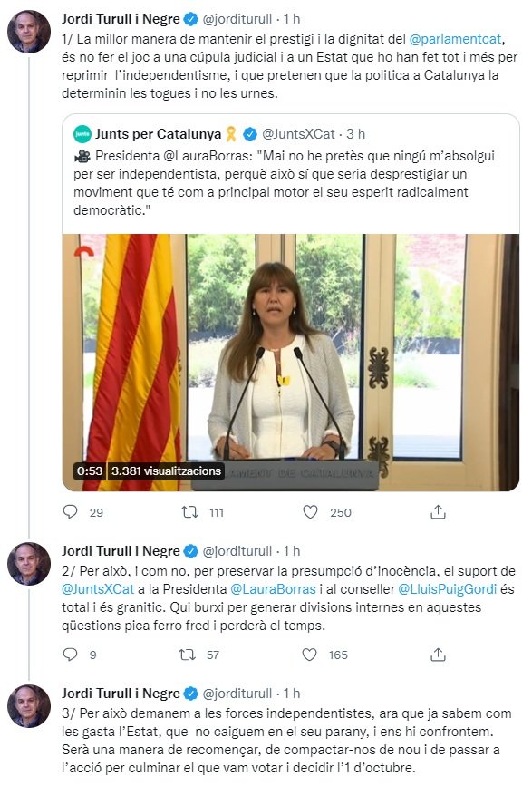Like the quoted Junts per Catalunya tweet thread
Image resolution: width=532 pixels, height=786 pixels.
pos(313,511)
